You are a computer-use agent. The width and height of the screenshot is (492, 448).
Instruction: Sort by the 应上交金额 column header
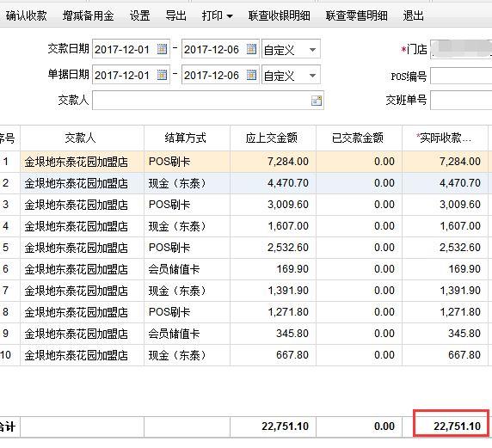(x=273, y=138)
